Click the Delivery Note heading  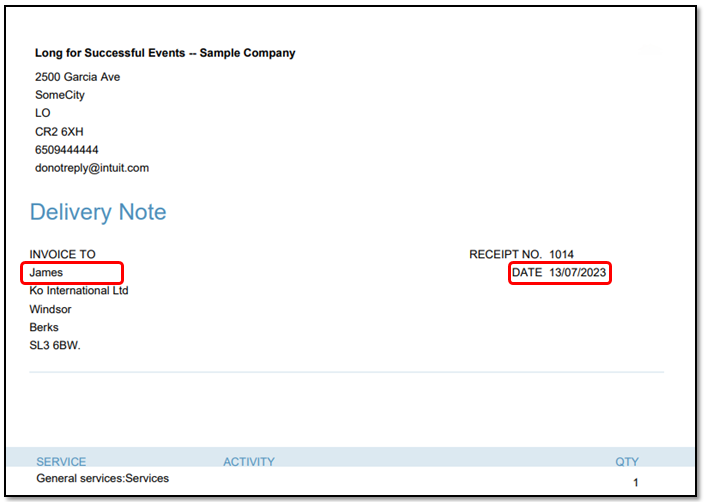pos(98,212)
